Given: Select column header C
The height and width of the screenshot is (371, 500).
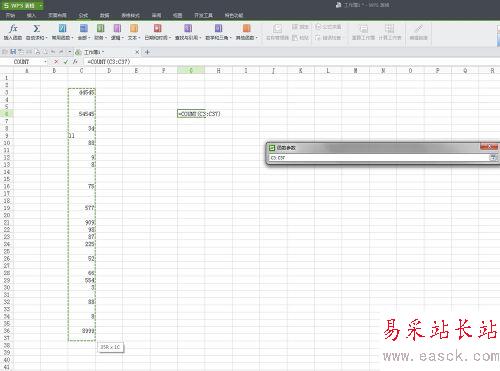Looking at the screenshot, I should point(82,70).
